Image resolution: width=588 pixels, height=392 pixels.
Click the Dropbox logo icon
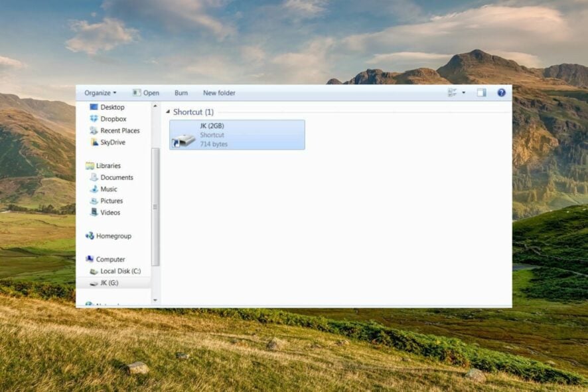(x=94, y=119)
